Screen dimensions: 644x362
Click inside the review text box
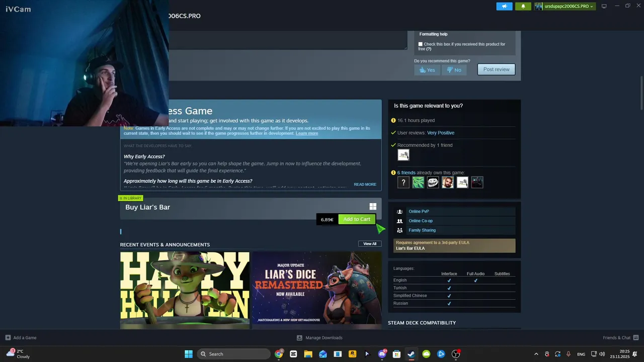[288, 40]
